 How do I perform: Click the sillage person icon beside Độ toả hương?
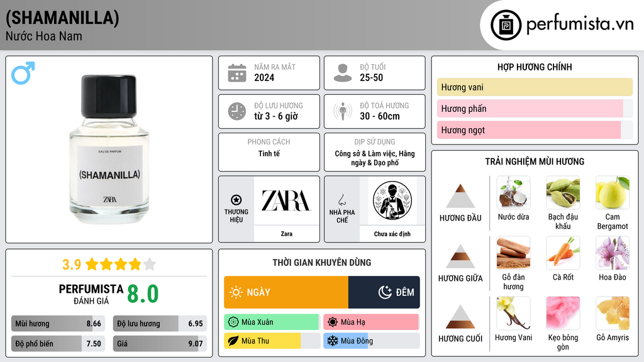(x=343, y=111)
